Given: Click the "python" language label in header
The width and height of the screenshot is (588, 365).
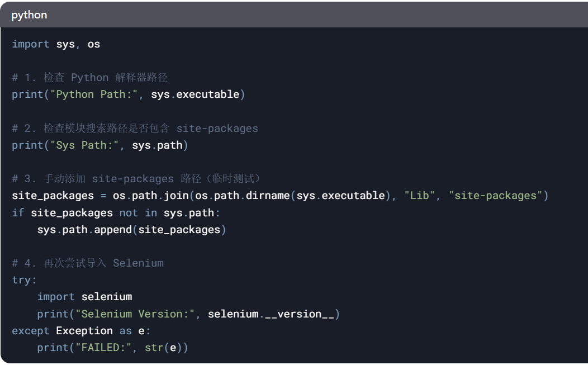Looking at the screenshot, I should (x=29, y=15).
